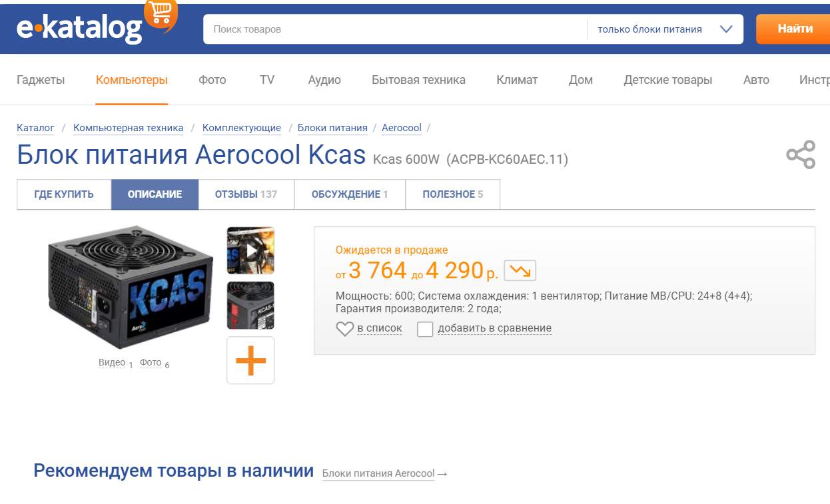Viewport: 830px width, 504px height.
Task: Select the 'ПОЛЕЗНОЕ 5' tab
Action: [453, 194]
